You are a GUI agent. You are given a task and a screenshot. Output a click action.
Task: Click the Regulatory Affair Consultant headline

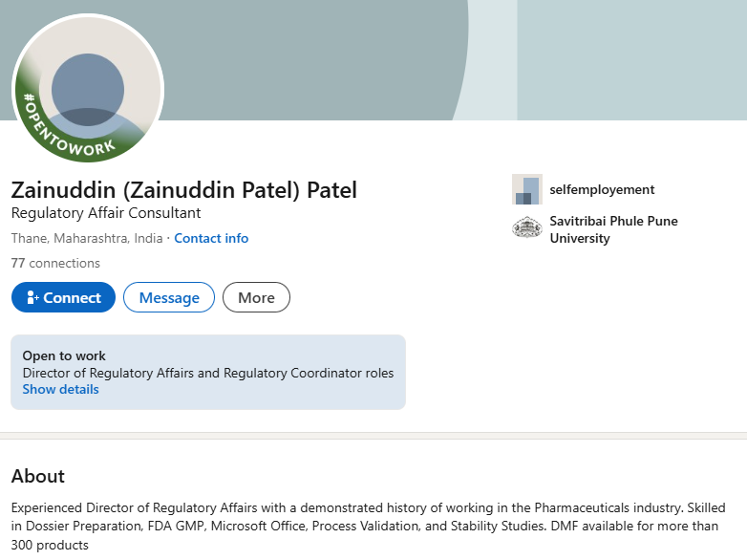(106, 213)
